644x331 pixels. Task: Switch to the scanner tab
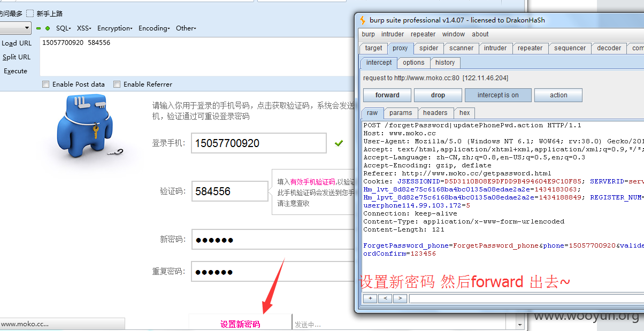pos(461,48)
